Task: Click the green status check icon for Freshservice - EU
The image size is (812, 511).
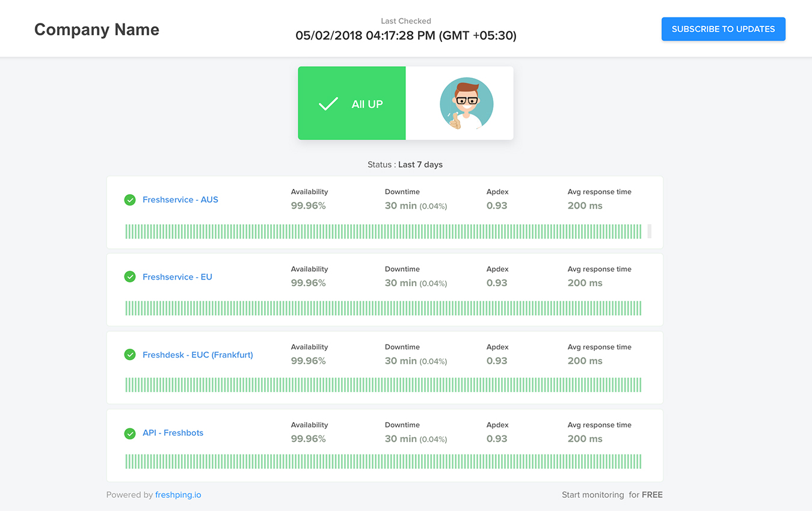Action: click(x=130, y=277)
